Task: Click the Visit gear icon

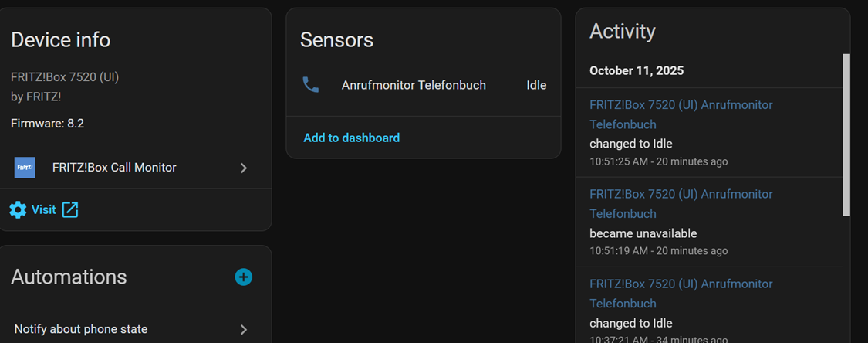Action: pyautogui.click(x=18, y=209)
